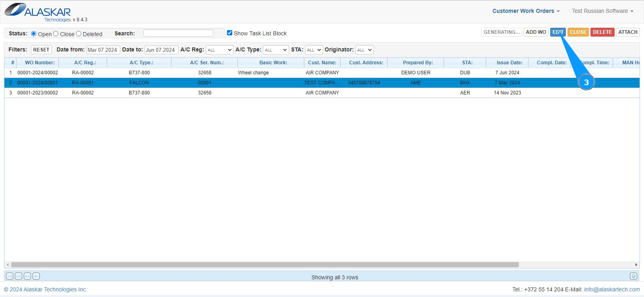Image resolution: width=644 pixels, height=297 pixels.
Task: Go to next page of table
Action: pos(27,276)
